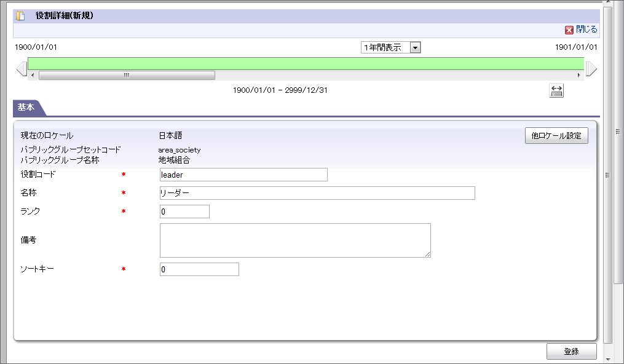The image size is (624, 364).
Task: Click the left timeline navigation arrow
Action: (22, 68)
